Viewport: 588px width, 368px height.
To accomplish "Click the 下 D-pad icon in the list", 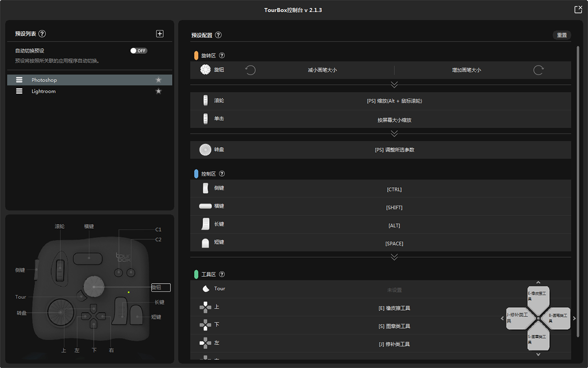I will point(205,325).
